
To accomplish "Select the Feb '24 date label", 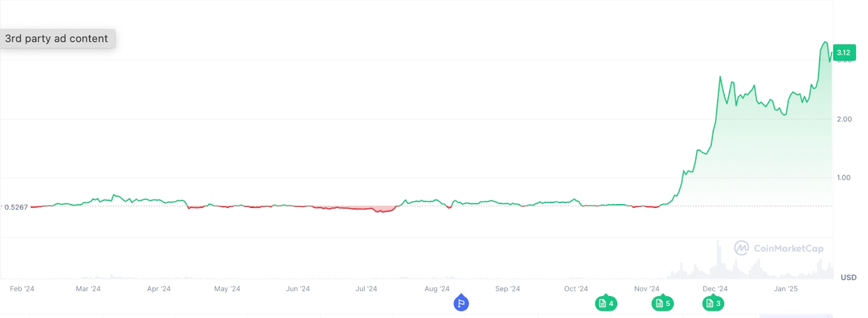I will (22, 289).
